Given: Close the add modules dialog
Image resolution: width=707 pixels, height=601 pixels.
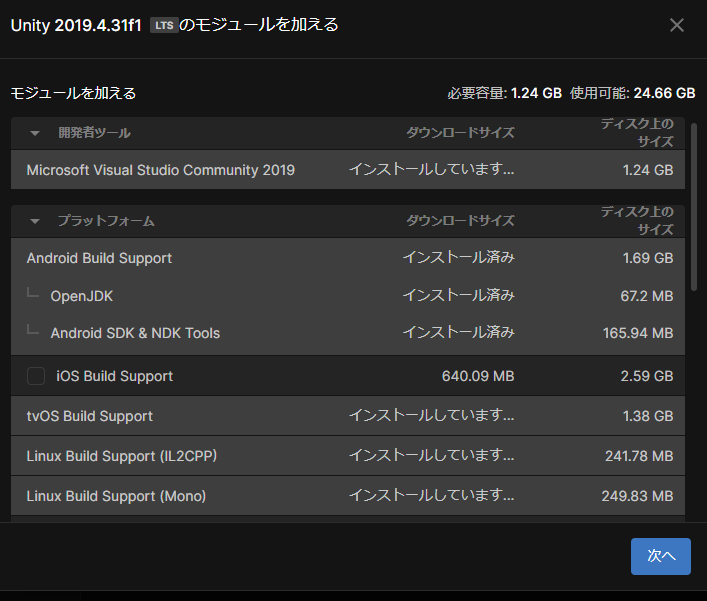Looking at the screenshot, I should click(676, 25).
